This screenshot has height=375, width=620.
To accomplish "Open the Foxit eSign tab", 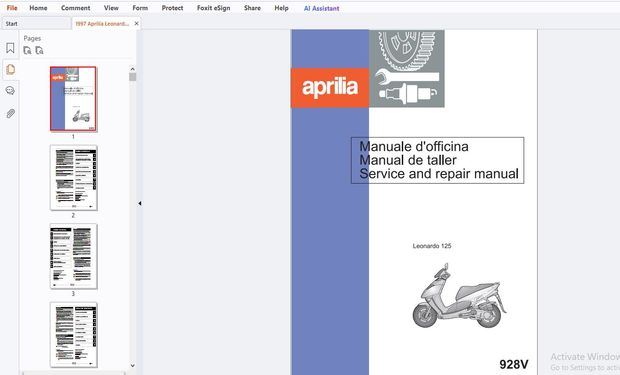I will click(214, 8).
